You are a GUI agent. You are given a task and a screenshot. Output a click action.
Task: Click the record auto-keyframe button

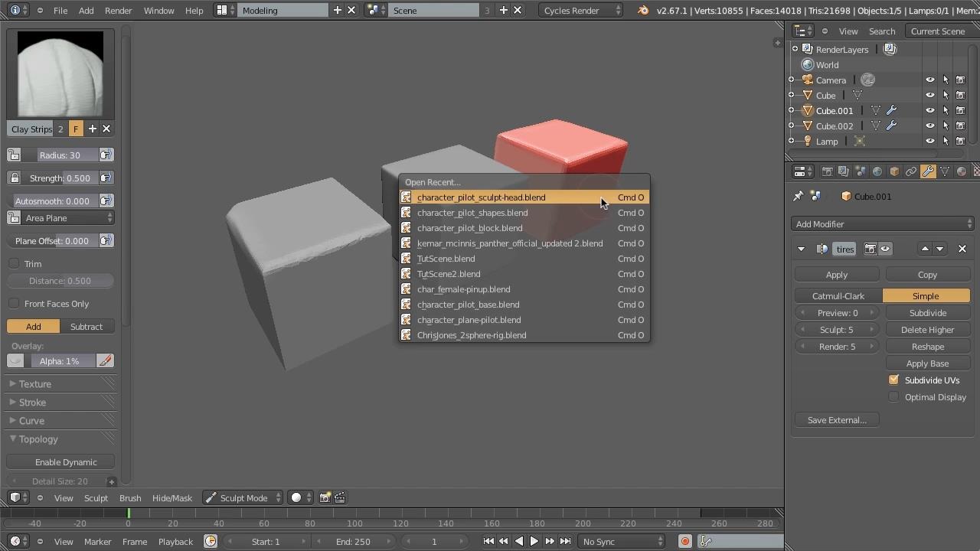(685, 542)
